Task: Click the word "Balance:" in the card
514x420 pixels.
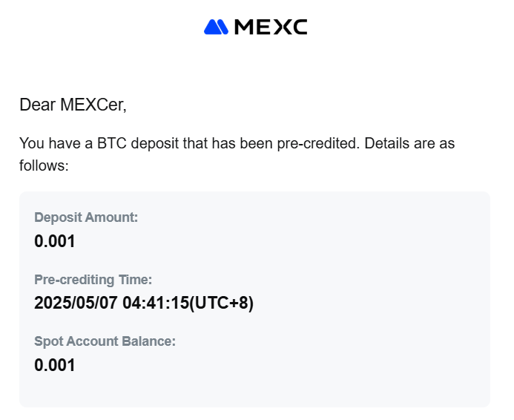Action: tap(149, 341)
